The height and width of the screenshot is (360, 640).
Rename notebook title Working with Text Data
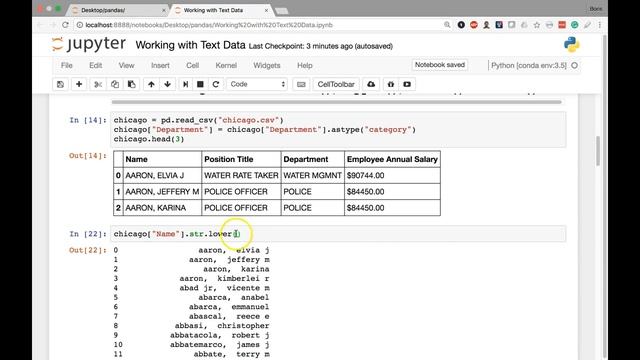pyautogui.click(x=190, y=45)
